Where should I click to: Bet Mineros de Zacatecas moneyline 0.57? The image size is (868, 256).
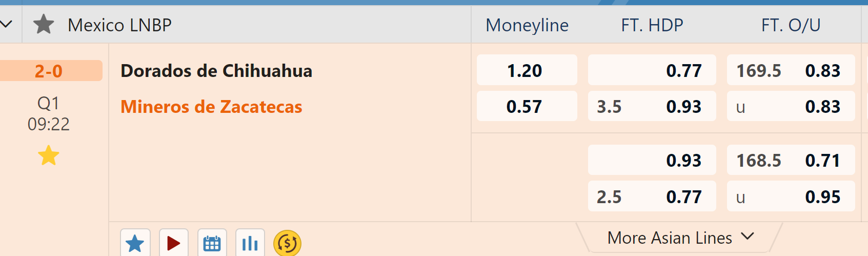pyautogui.click(x=527, y=106)
